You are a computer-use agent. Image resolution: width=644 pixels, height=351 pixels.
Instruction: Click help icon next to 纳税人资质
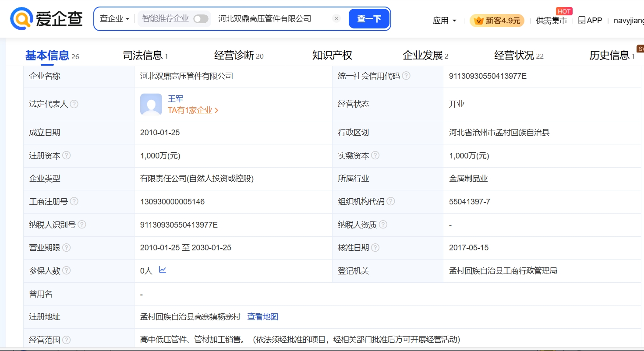coord(383,225)
